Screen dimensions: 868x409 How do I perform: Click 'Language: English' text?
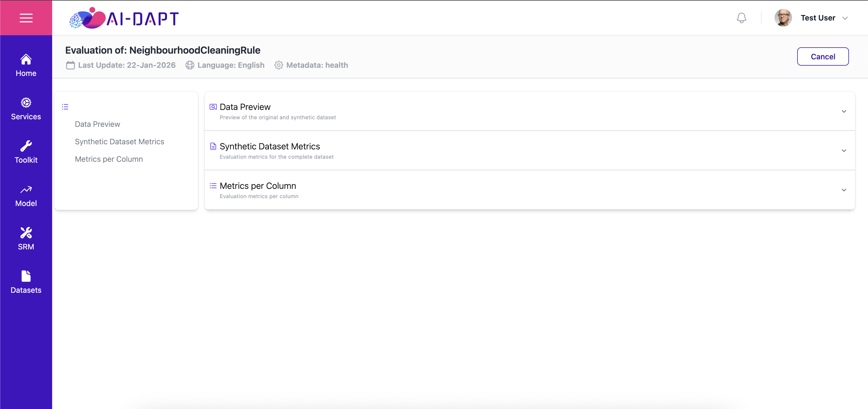pyautogui.click(x=231, y=65)
